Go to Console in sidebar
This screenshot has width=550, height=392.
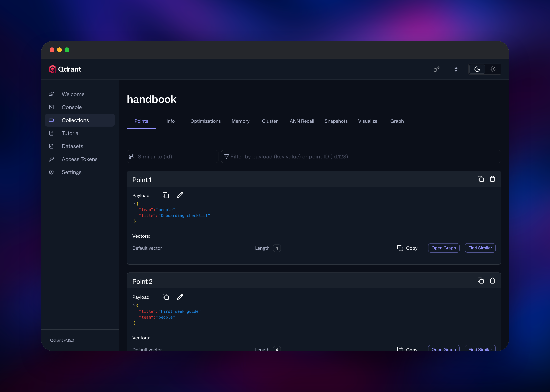[80, 107]
